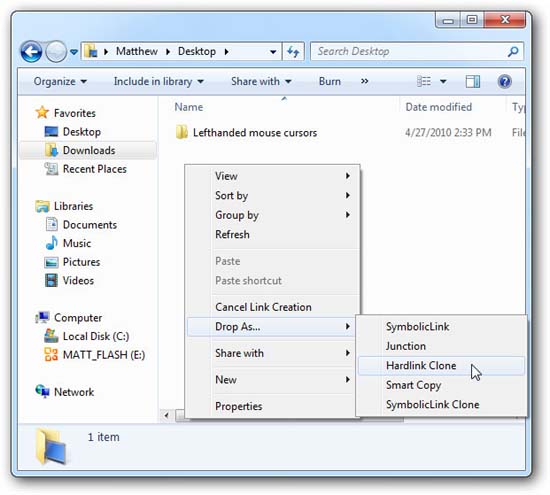Choose Smart Copy from the submenu
This screenshot has width=550, height=495.
(x=441, y=385)
